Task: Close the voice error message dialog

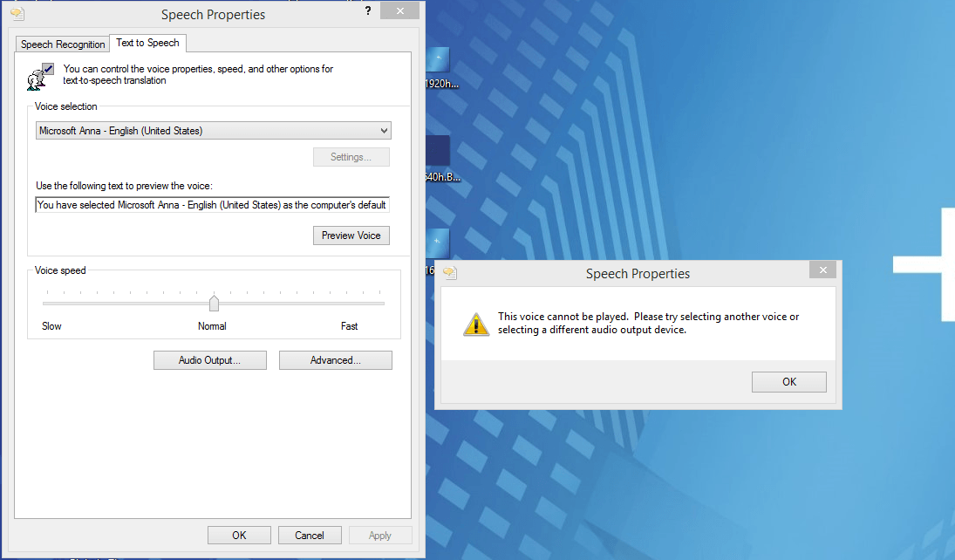Action: (822, 270)
